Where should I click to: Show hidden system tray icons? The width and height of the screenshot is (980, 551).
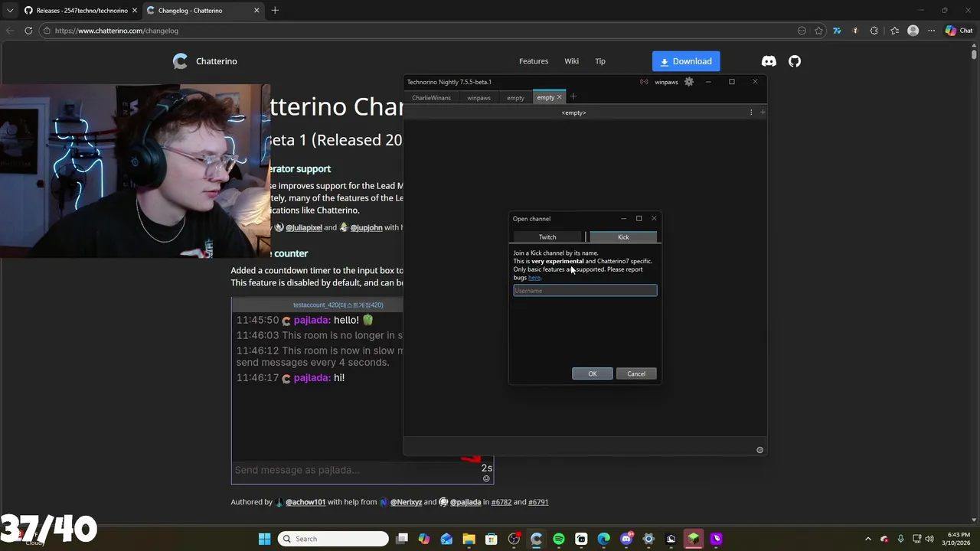(x=867, y=539)
